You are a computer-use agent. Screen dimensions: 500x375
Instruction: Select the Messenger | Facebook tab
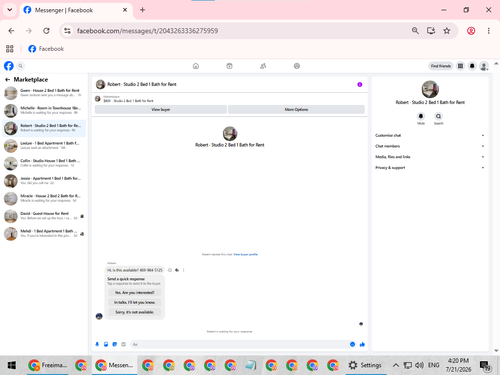click(x=76, y=10)
